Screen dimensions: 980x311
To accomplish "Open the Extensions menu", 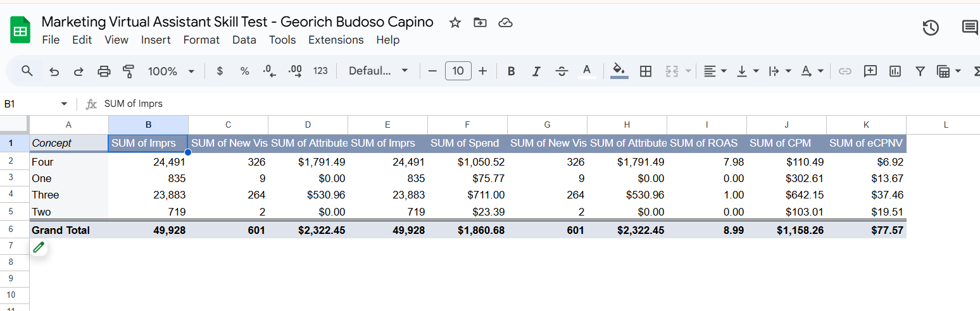I will [336, 40].
